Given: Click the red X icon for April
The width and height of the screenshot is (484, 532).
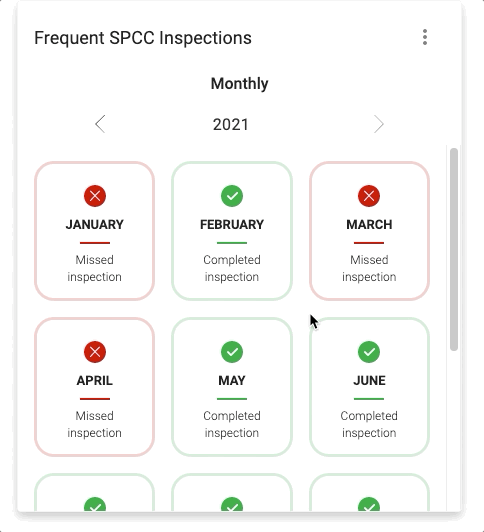Looking at the screenshot, I should (95, 352).
